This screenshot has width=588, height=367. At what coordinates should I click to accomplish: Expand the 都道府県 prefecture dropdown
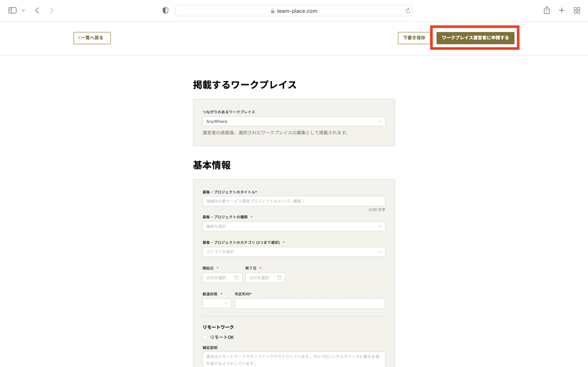[x=217, y=303]
